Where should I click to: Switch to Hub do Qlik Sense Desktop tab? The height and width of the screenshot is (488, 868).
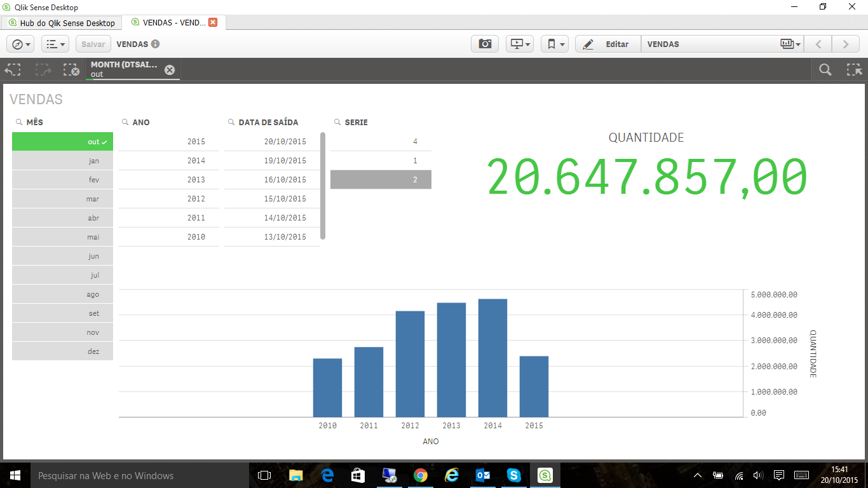(62, 22)
